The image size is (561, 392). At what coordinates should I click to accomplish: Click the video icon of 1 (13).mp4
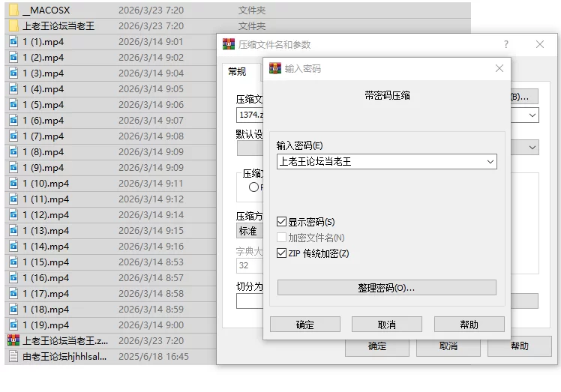click(13, 230)
